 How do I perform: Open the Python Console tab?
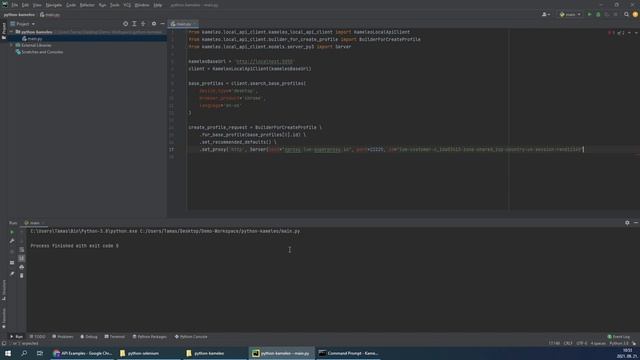[191, 337]
